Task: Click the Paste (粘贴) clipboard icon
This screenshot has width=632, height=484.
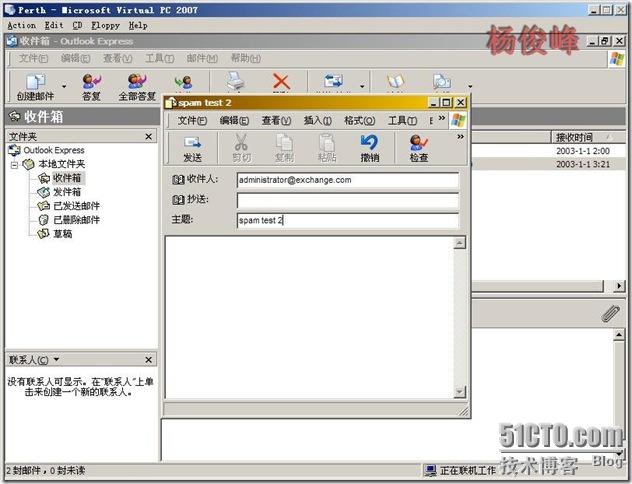Action: (x=326, y=149)
